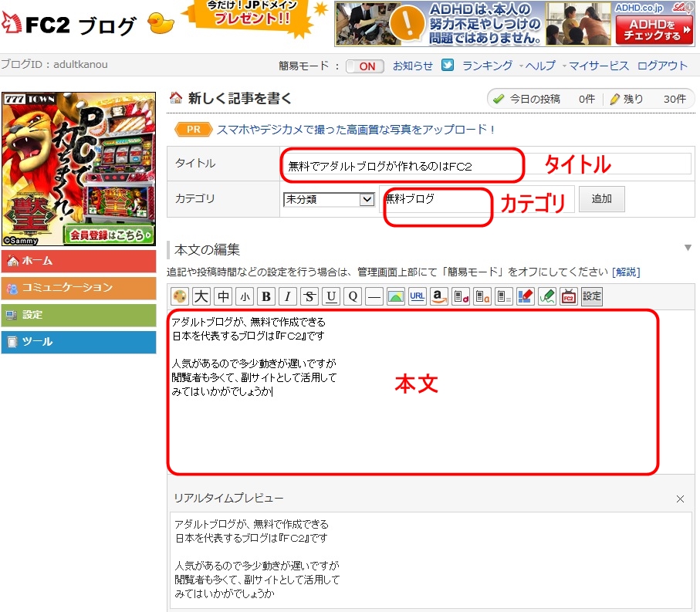Open ツール sidebar menu
Viewport: 700px width, 612px height.
pos(79,342)
